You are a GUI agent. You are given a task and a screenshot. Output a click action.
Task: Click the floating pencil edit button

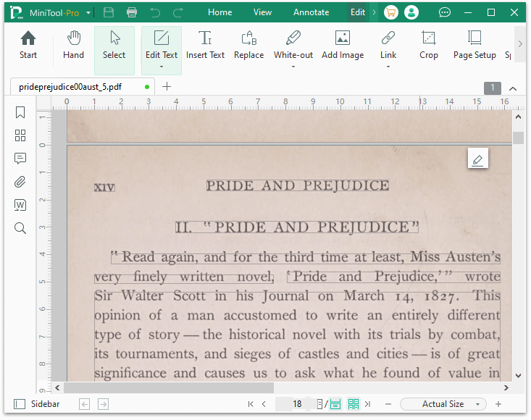click(x=478, y=158)
